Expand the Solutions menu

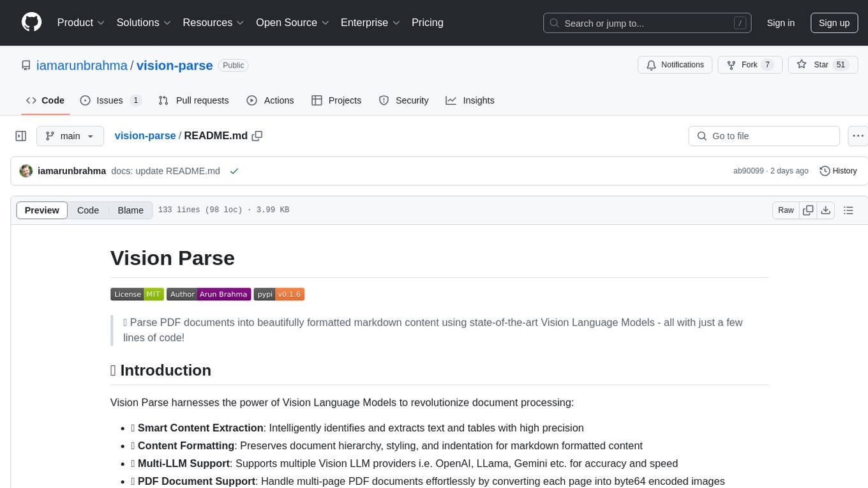click(x=144, y=22)
